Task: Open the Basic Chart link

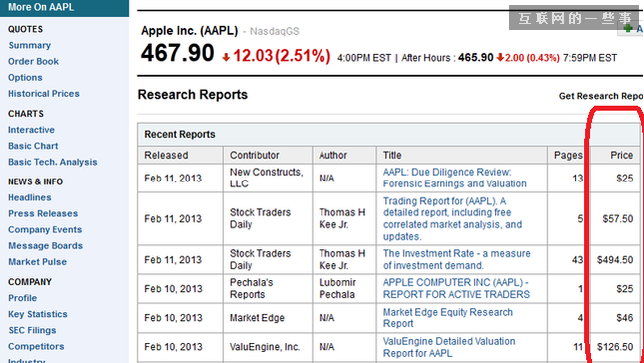Action: click(33, 146)
